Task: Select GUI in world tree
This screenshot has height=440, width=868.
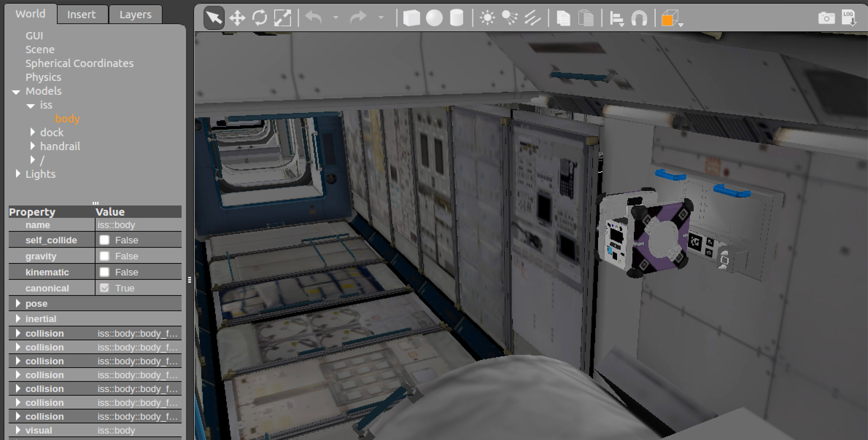Action: tap(34, 36)
